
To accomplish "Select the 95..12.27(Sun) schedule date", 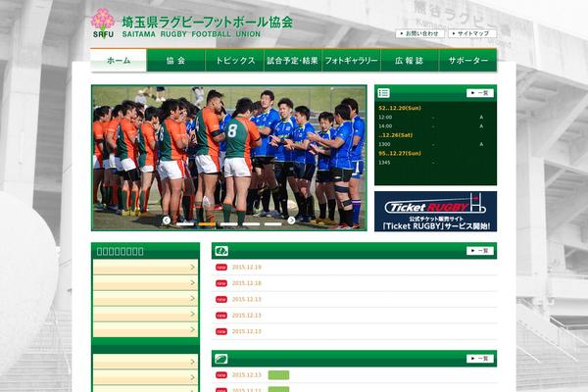I will point(400,154).
